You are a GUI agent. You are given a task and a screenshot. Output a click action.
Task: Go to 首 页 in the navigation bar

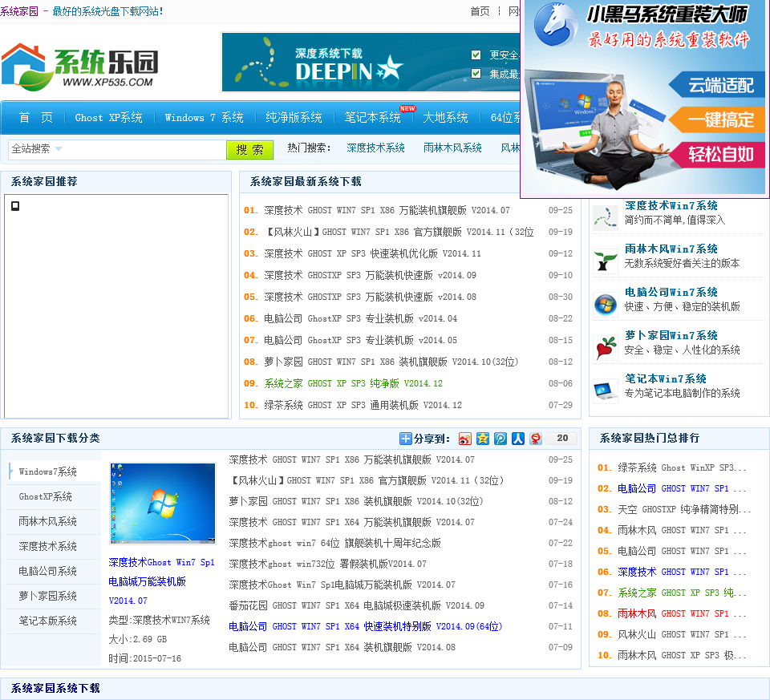pos(35,117)
